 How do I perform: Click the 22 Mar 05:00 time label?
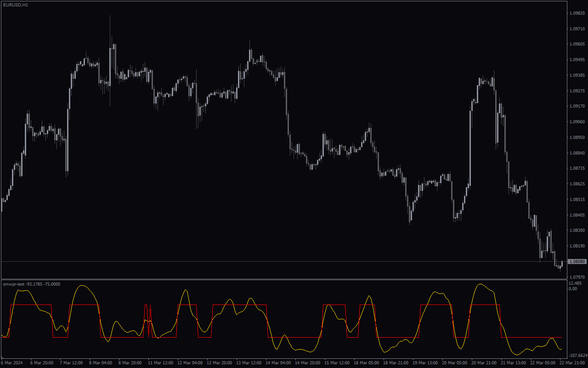[543, 363]
